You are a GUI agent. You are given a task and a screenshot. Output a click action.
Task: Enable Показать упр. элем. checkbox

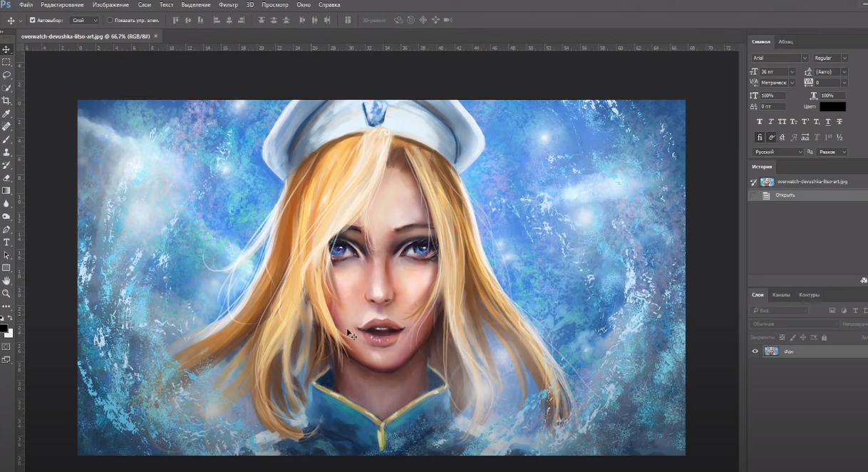pyautogui.click(x=110, y=21)
